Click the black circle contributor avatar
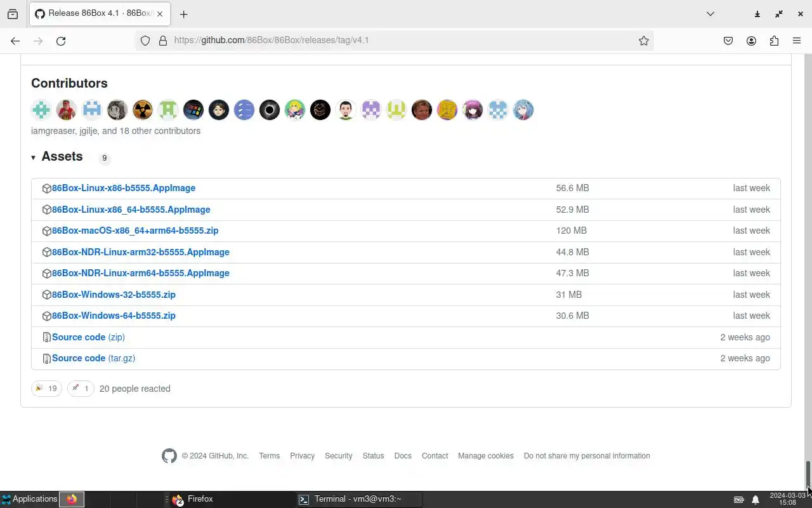Image resolution: width=812 pixels, height=508 pixels. (270, 110)
